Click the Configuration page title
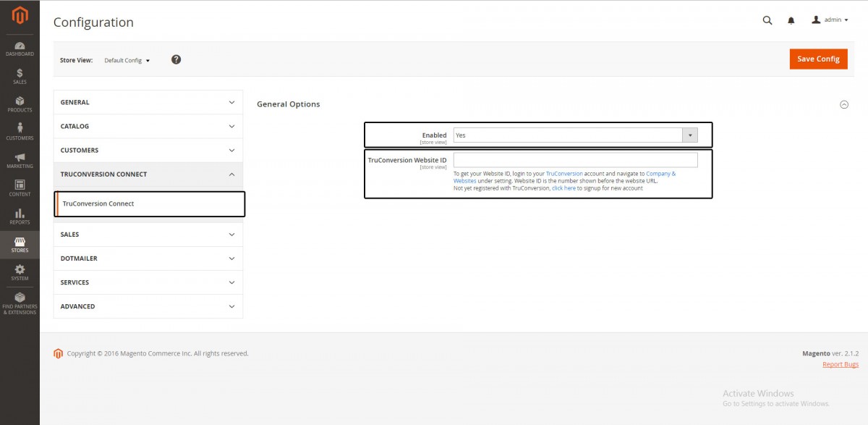Image resolution: width=868 pixels, height=425 pixels. point(93,22)
